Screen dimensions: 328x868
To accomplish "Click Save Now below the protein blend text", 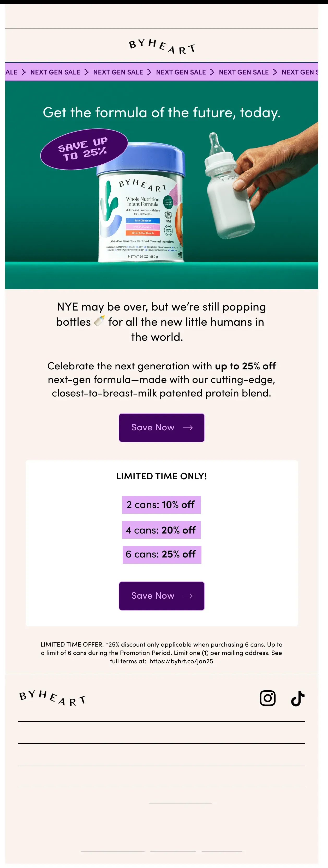I will tap(162, 427).
